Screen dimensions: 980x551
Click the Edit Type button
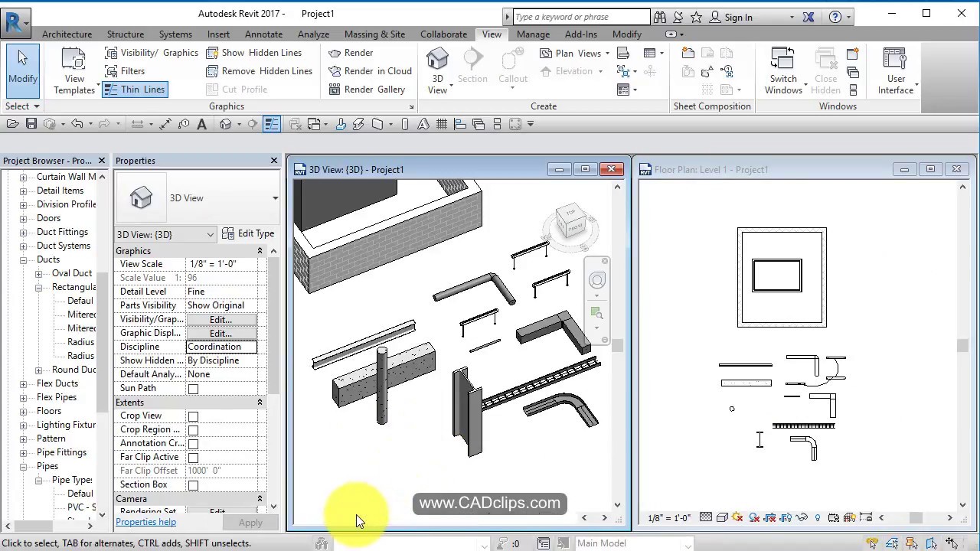[x=247, y=233]
